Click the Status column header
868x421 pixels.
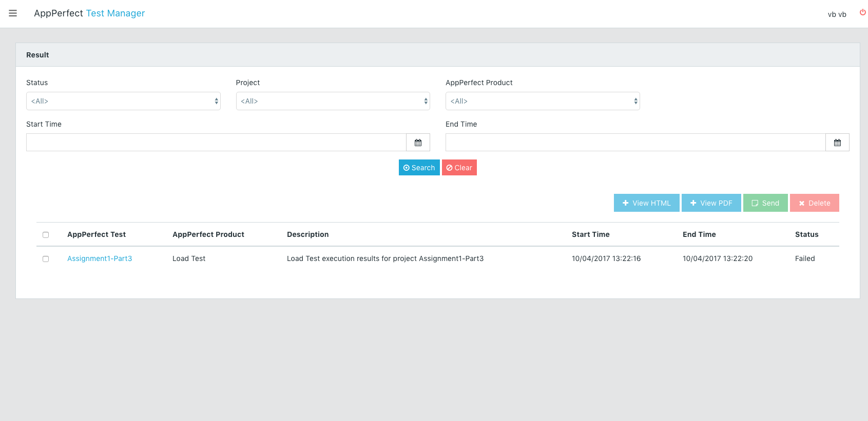coord(807,234)
